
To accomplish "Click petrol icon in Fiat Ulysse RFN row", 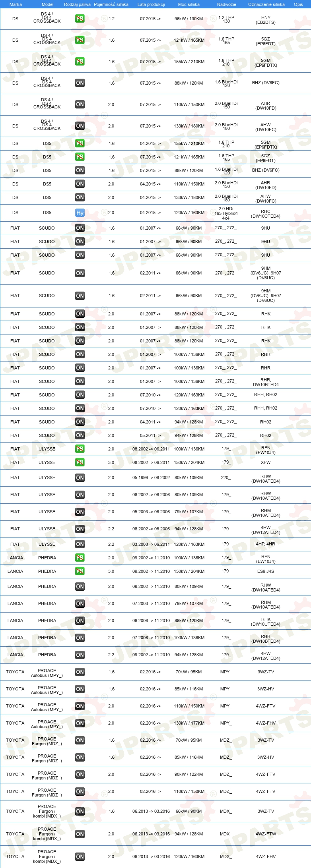I will (80, 449).
